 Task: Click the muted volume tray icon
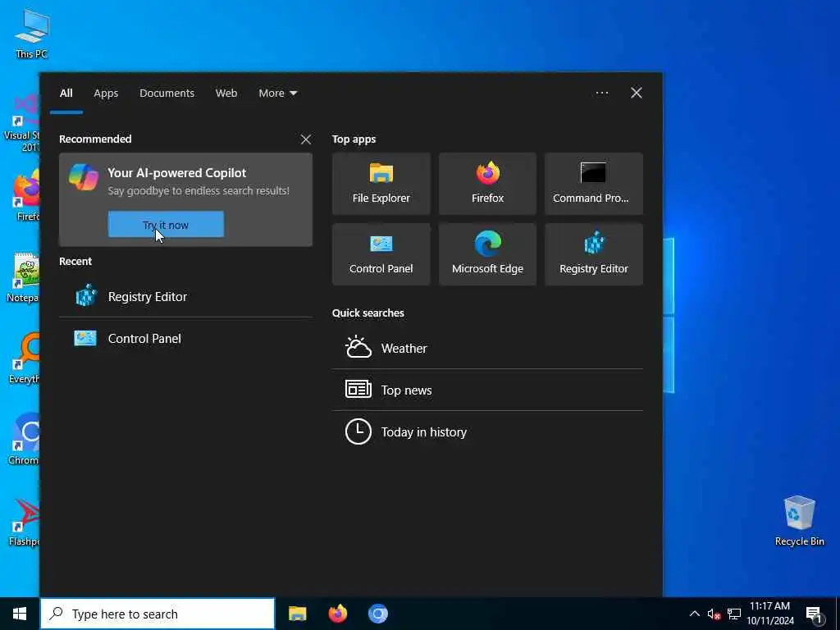tap(714, 614)
